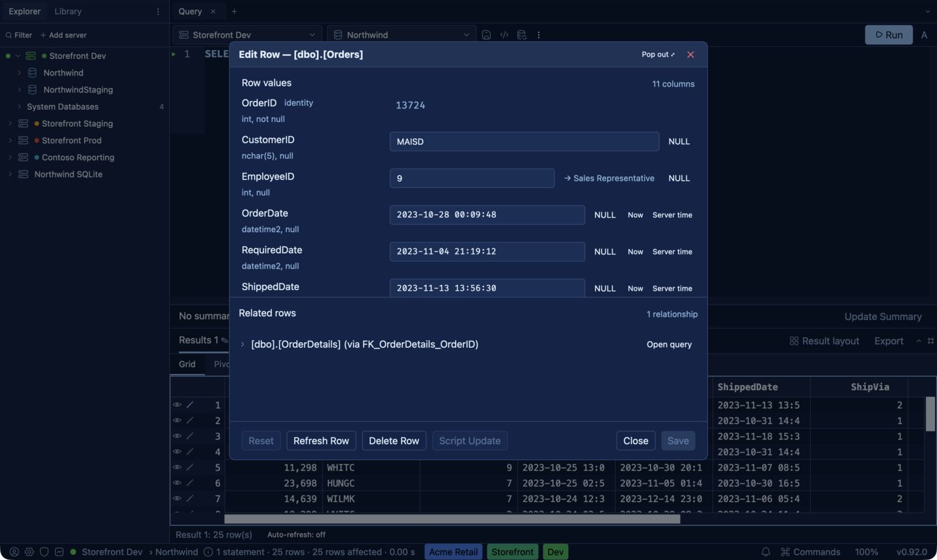This screenshot has height=560, width=937.
Task: Open the Explorer panel more options menu
Action: pyautogui.click(x=158, y=12)
